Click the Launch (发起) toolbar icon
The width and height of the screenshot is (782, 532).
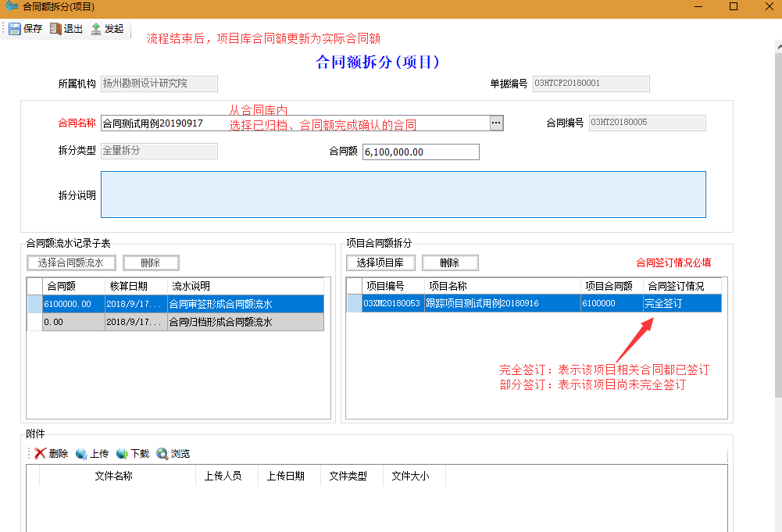pyautogui.click(x=96, y=29)
